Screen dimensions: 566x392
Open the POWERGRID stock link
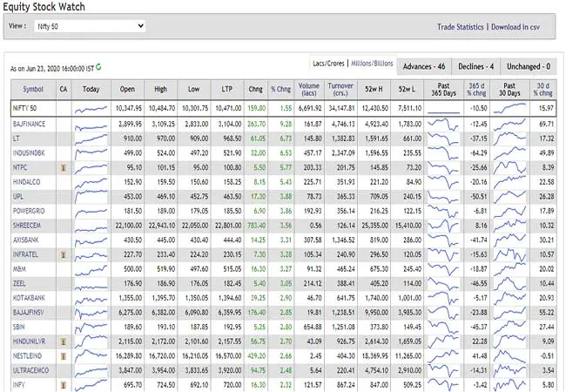click(28, 211)
